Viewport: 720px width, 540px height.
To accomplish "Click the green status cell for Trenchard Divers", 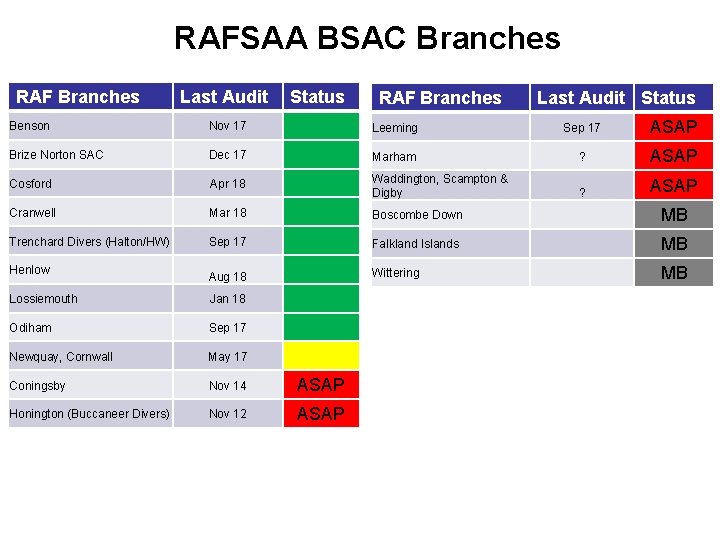I will [321, 241].
